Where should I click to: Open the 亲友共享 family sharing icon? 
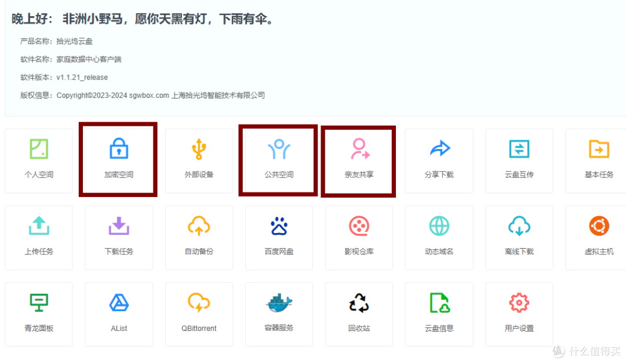pyautogui.click(x=359, y=149)
